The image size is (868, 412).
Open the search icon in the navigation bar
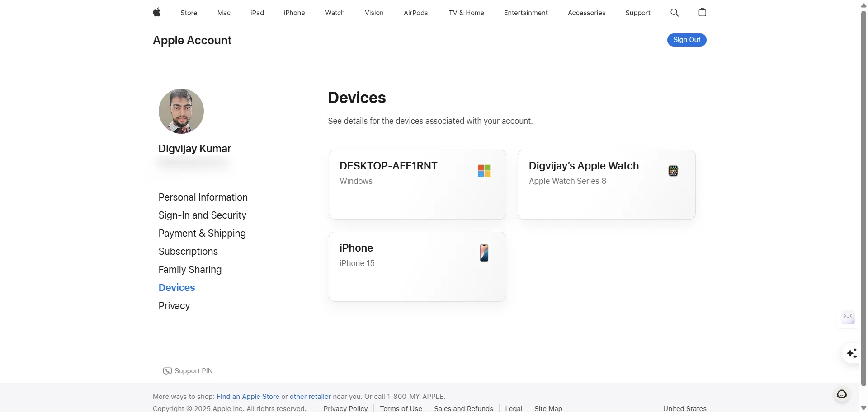point(674,12)
